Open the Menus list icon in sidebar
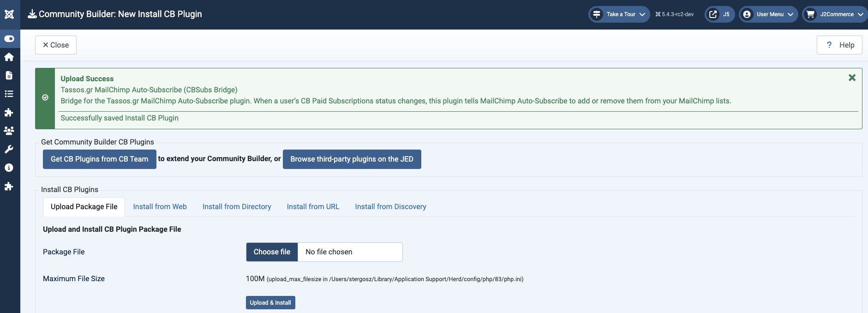The width and height of the screenshot is (868, 313). click(x=9, y=94)
